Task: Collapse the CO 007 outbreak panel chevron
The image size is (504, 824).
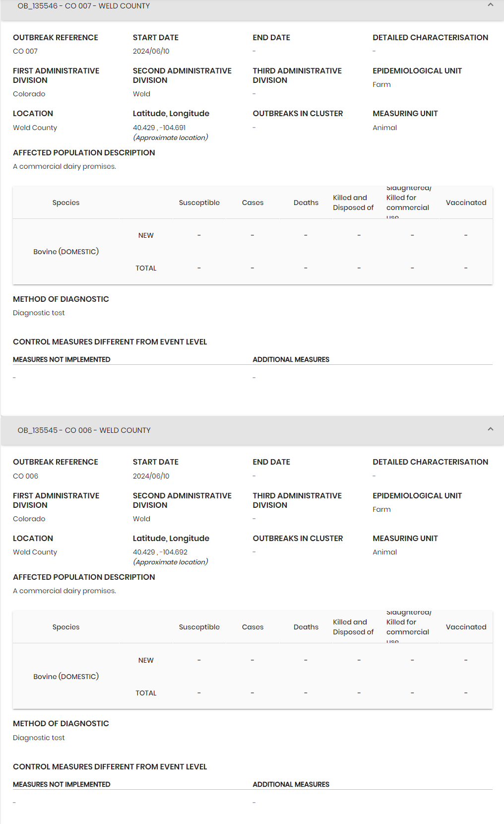Action: (490, 5)
